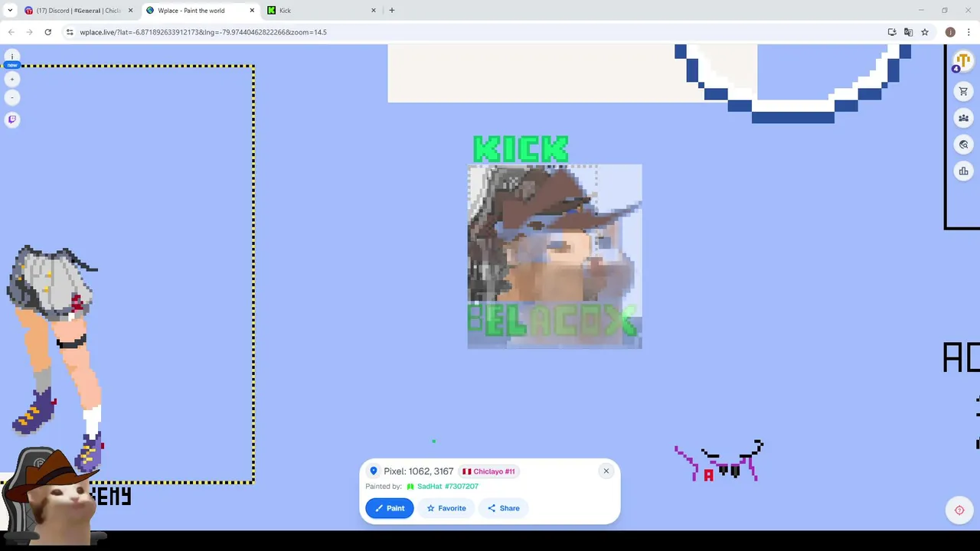Screen dimensions: 980x551
Task: Click the green KICK pixel art text
Action: pos(521,149)
